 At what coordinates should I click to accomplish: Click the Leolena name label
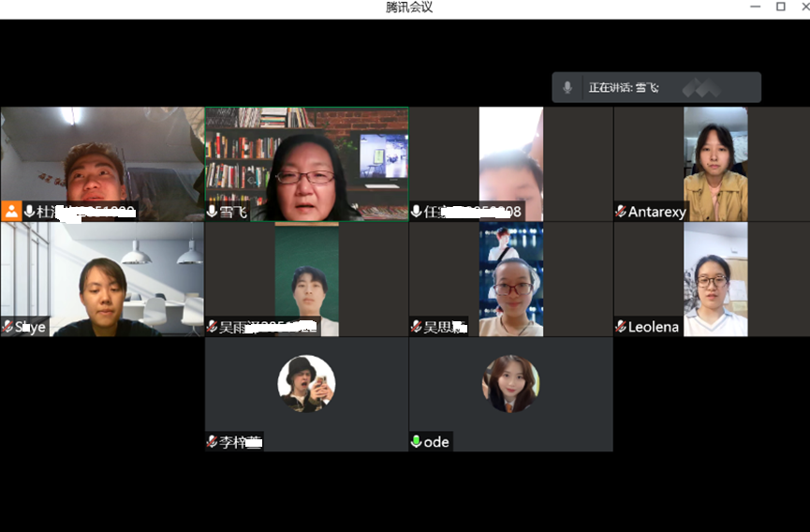click(654, 327)
